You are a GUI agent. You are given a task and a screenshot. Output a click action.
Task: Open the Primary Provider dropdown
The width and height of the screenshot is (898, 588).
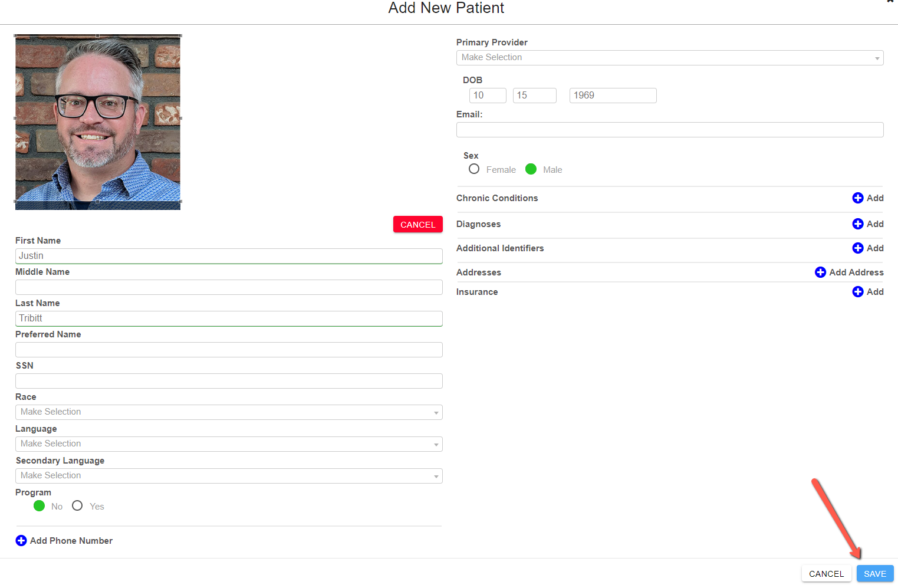[670, 58]
